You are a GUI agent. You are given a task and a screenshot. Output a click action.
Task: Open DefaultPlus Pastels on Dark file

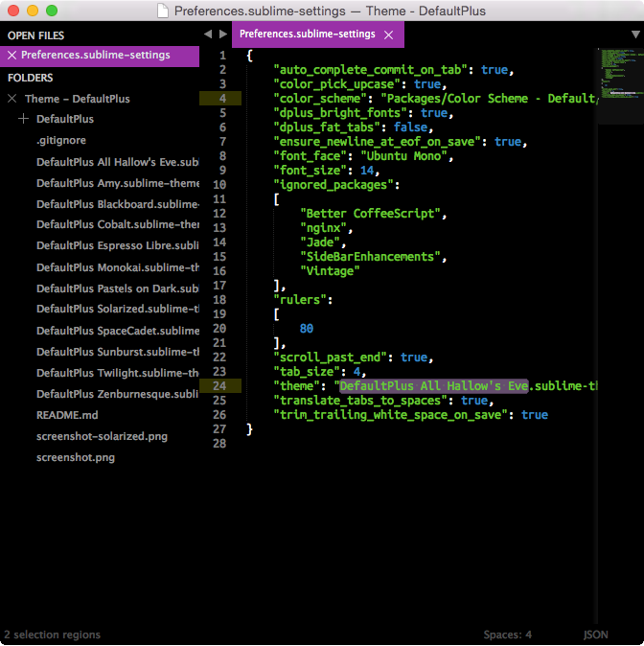118,288
